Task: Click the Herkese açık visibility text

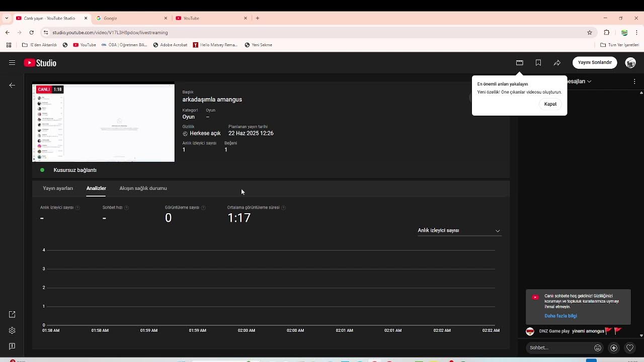Action: [x=205, y=133]
